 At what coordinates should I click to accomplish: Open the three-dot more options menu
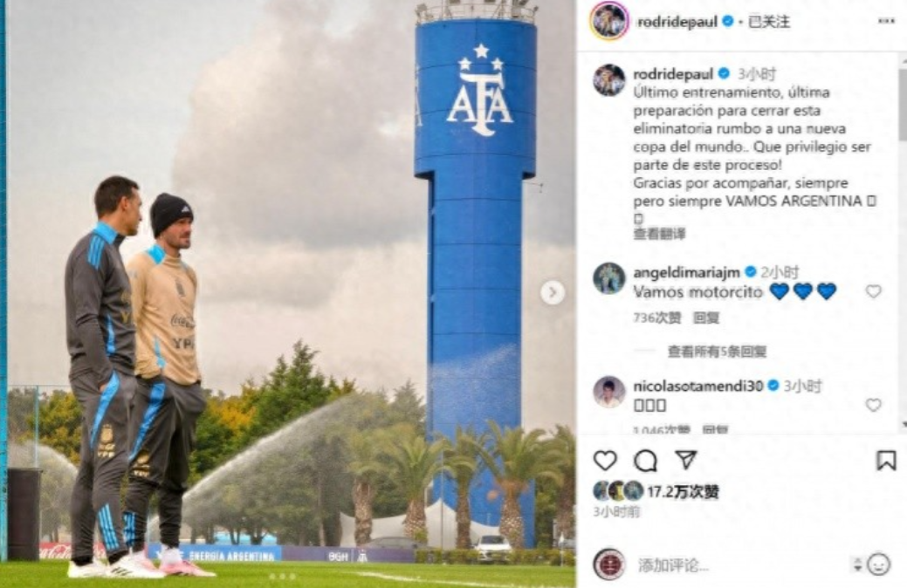886,21
